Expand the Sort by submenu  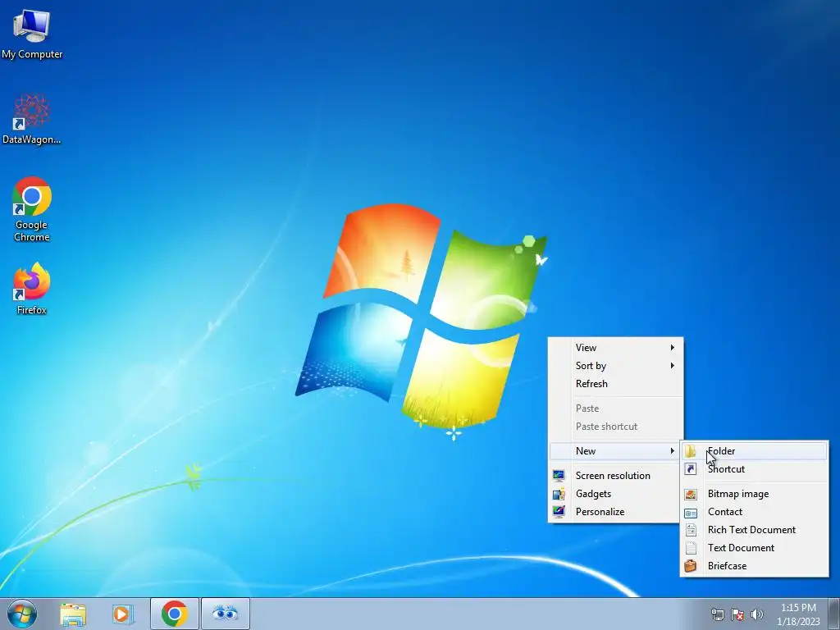point(616,366)
